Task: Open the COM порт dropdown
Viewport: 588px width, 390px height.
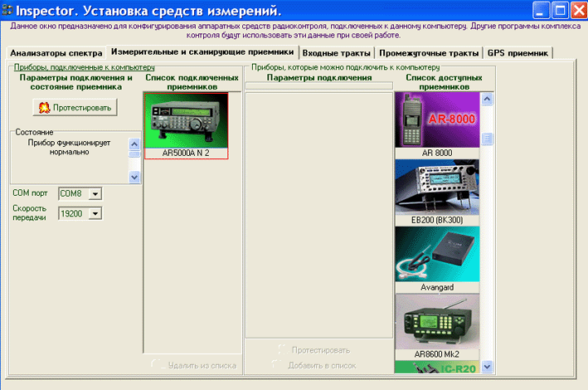Action: [95, 193]
